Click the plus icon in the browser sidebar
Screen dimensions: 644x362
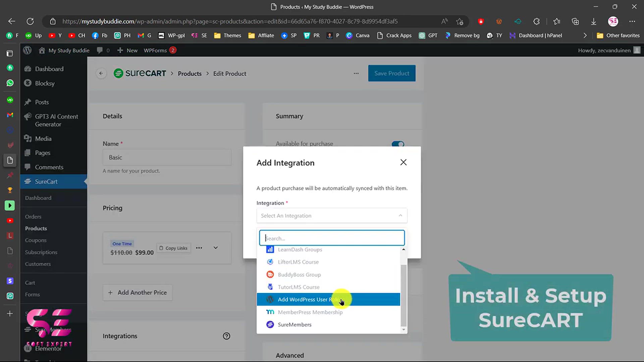(x=10, y=314)
